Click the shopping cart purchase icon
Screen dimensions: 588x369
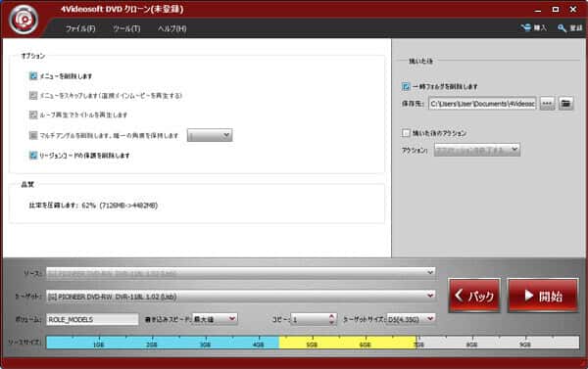point(525,27)
